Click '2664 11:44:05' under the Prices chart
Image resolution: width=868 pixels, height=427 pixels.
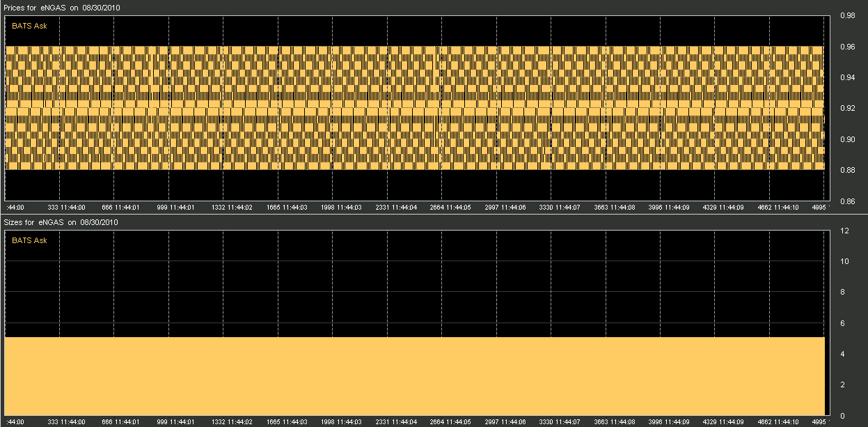point(449,207)
